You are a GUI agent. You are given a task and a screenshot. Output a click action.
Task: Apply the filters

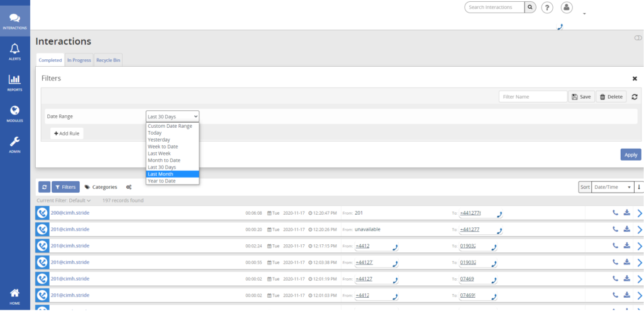point(631,155)
